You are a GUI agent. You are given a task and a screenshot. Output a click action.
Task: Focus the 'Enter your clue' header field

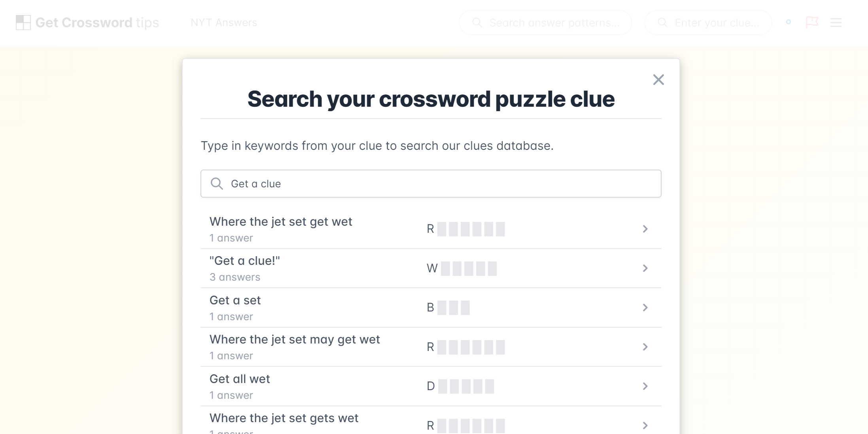[708, 23]
